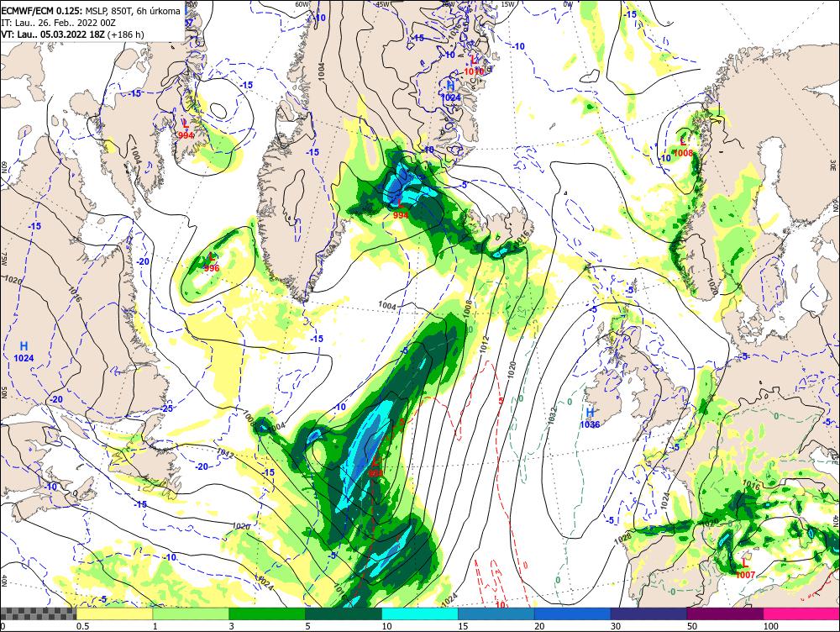The image size is (840, 632).
Task: Click the '-25' temperature contour label
Action: tap(166, 408)
